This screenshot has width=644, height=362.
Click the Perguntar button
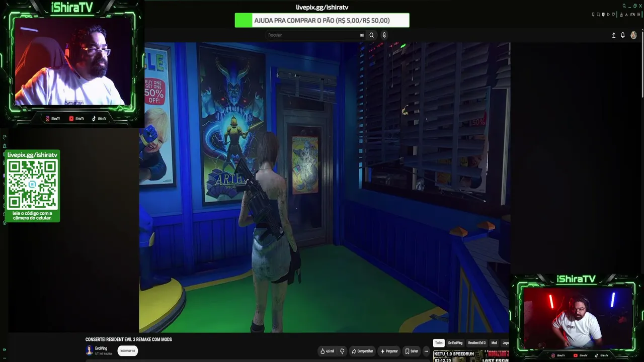point(389,351)
